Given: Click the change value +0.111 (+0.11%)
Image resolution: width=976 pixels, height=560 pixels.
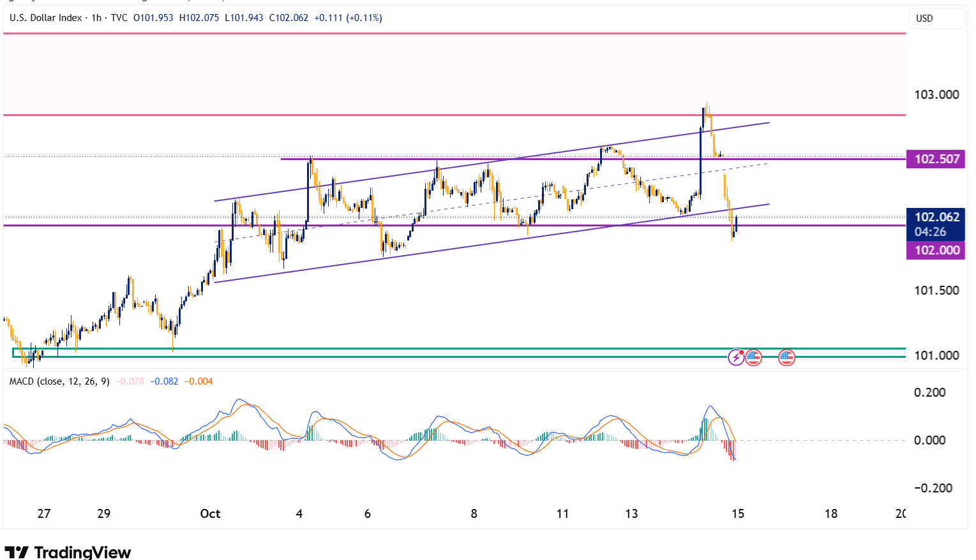Looking at the screenshot, I should click(349, 18).
